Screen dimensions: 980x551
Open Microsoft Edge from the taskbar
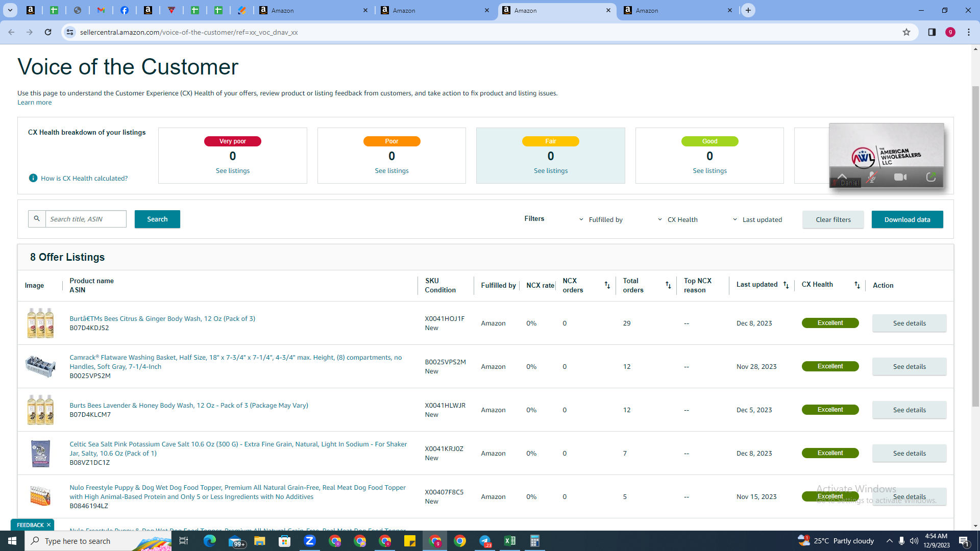210,541
